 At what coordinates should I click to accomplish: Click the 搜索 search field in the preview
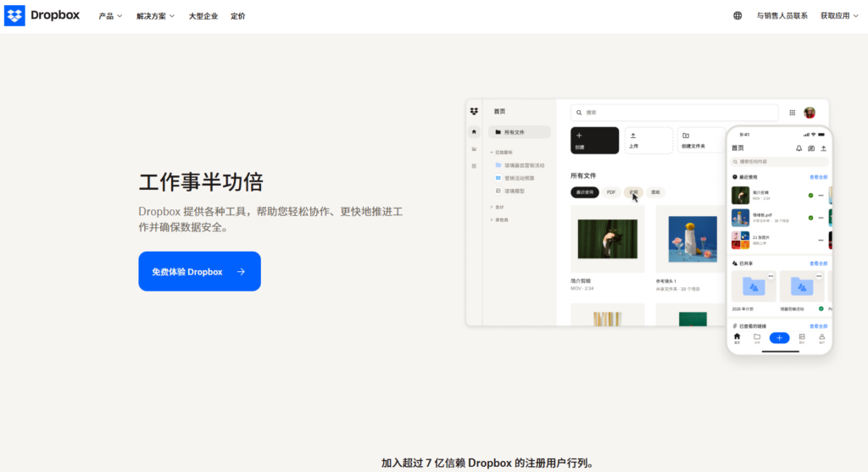coord(674,112)
